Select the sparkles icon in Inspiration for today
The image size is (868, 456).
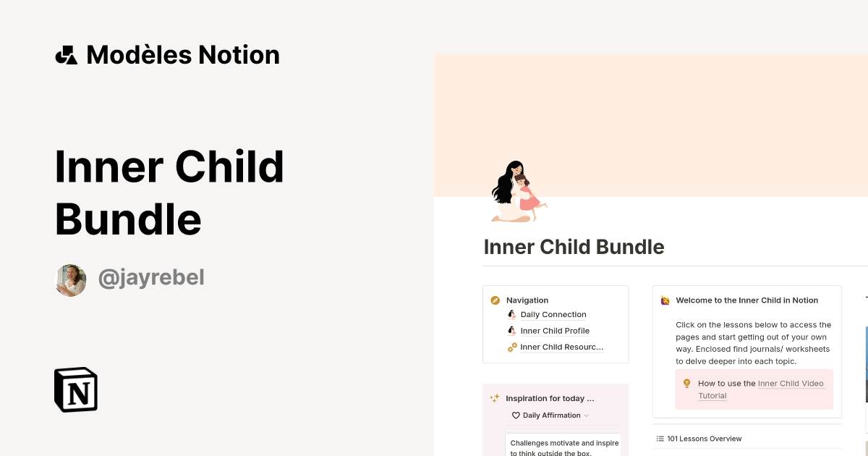click(x=495, y=397)
